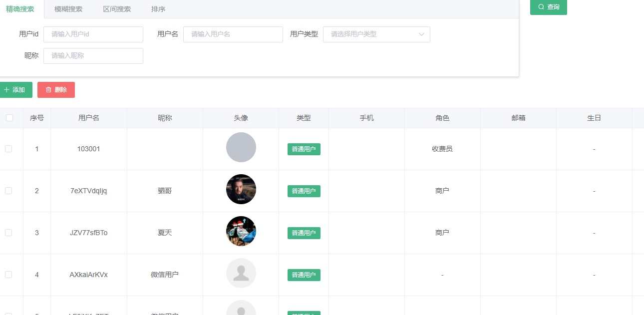Click the 生日 column header

pos(594,118)
